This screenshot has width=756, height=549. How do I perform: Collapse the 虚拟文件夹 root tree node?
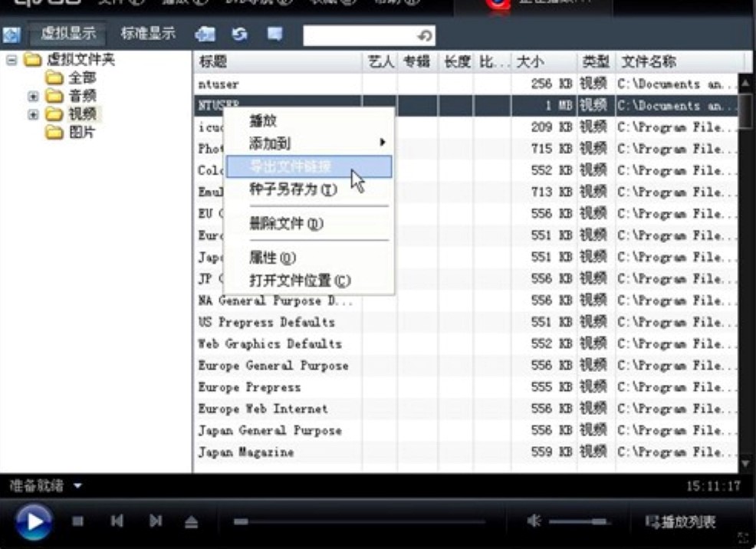12,60
